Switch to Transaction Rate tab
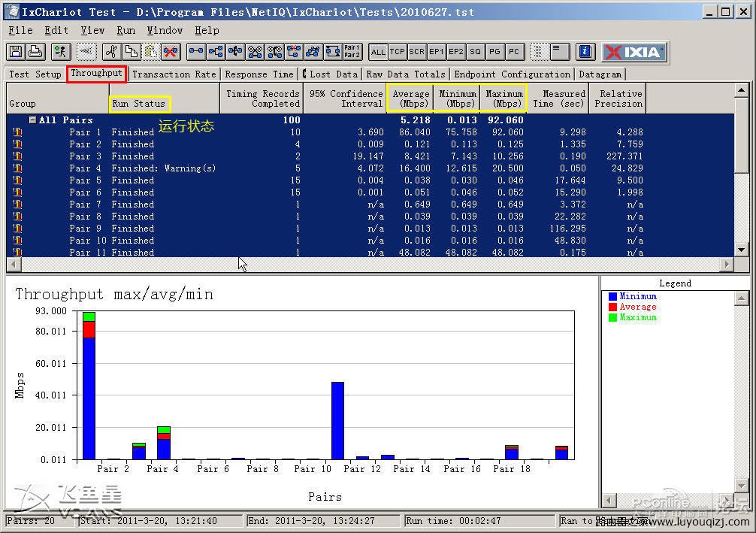Viewport: 756px width, 533px height. [174, 74]
